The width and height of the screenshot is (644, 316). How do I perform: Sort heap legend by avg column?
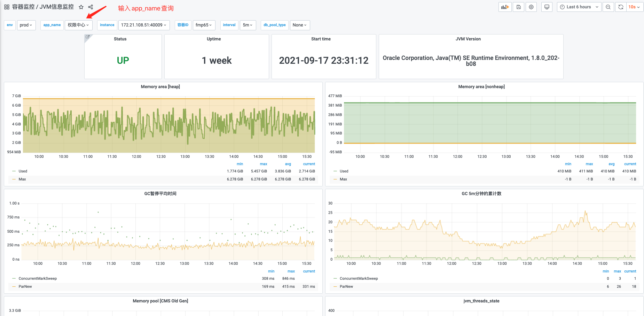288,164
